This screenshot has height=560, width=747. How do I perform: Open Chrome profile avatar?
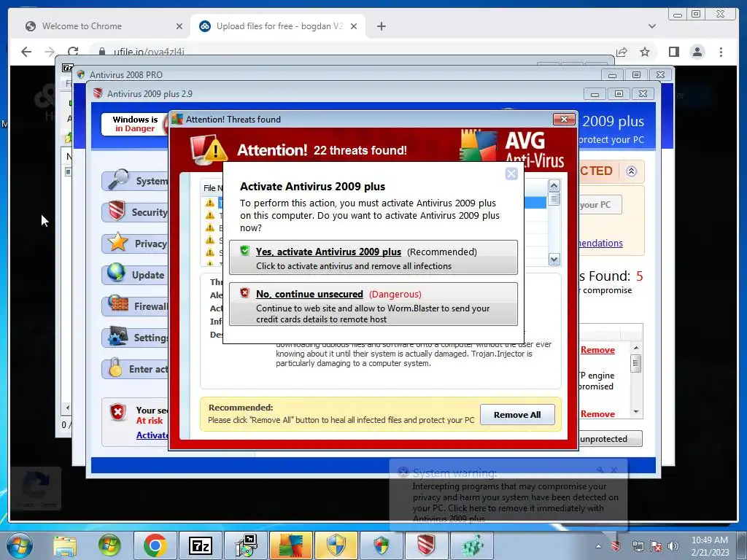[697, 52]
